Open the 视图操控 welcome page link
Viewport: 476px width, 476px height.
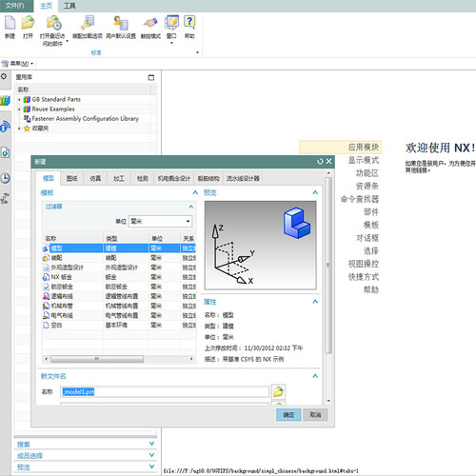(364, 264)
